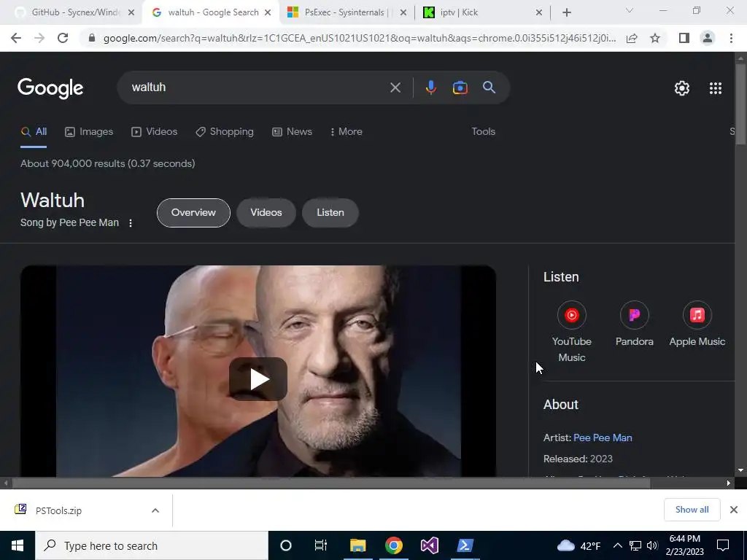Open Google quick settings gear
This screenshot has width=747, height=560.
coord(682,88)
